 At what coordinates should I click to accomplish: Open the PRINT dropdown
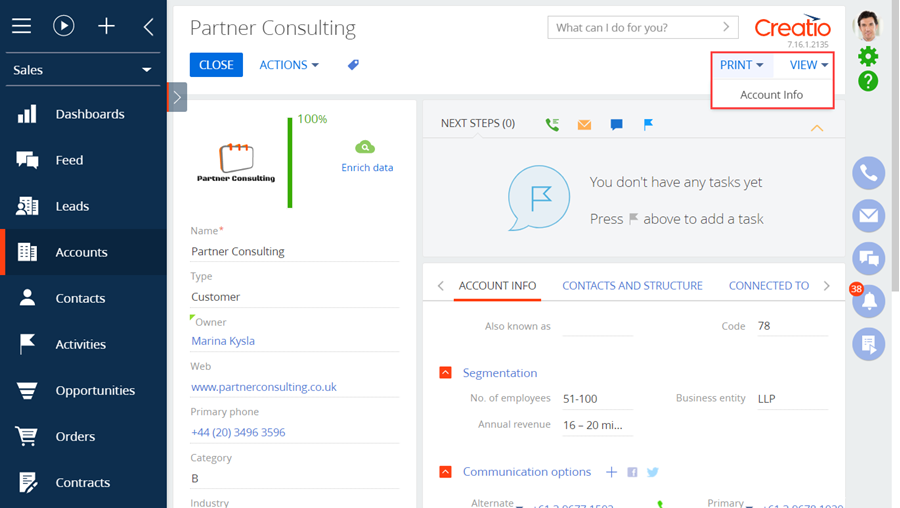click(x=742, y=65)
